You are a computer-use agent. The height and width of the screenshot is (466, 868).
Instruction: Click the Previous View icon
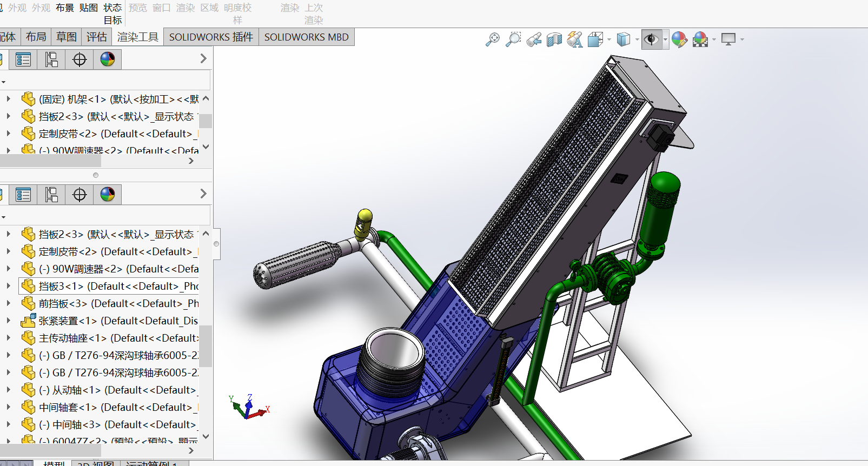point(534,39)
